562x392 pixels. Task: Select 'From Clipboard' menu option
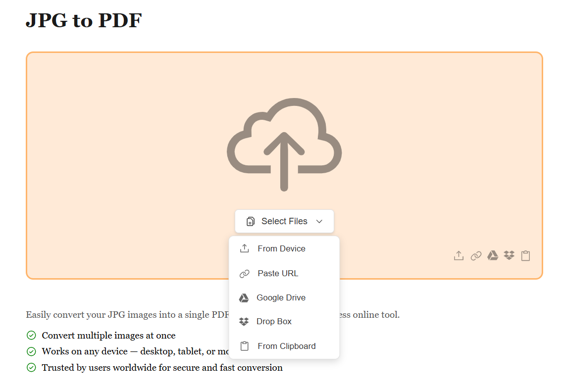pos(286,346)
